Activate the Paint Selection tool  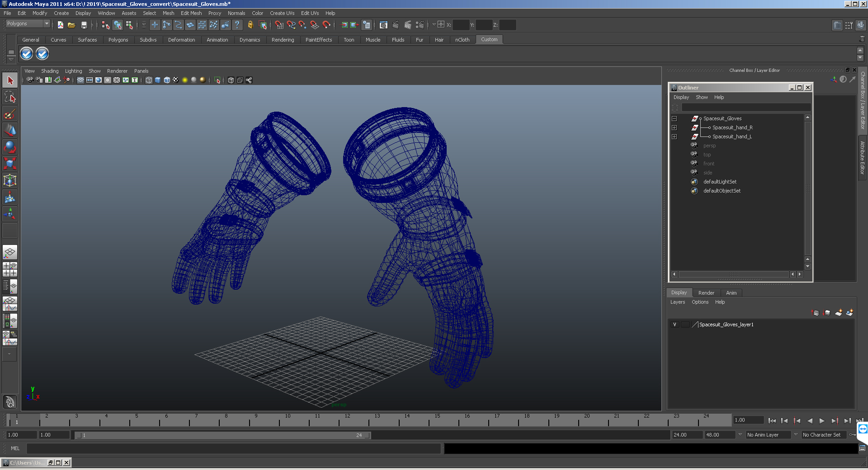pos(10,114)
